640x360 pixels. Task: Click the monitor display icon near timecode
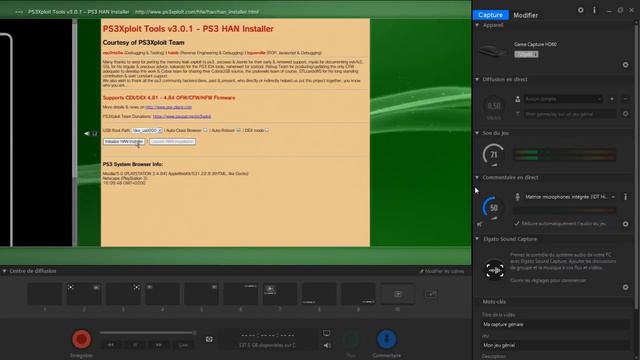[x=327, y=333]
